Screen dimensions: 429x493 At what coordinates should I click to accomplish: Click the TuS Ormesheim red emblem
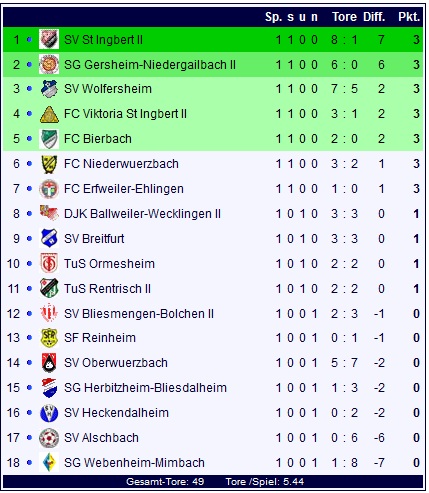click(49, 263)
